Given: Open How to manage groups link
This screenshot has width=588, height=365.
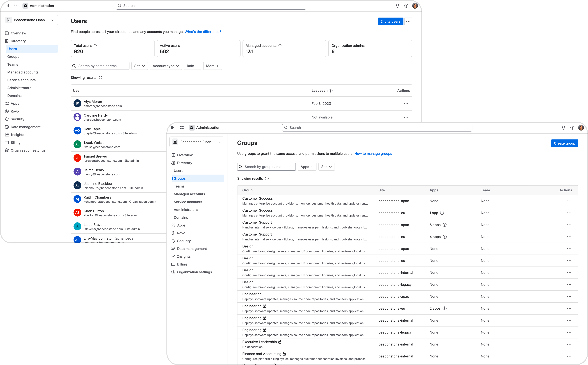Looking at the screenshot, I should (373, 154).
